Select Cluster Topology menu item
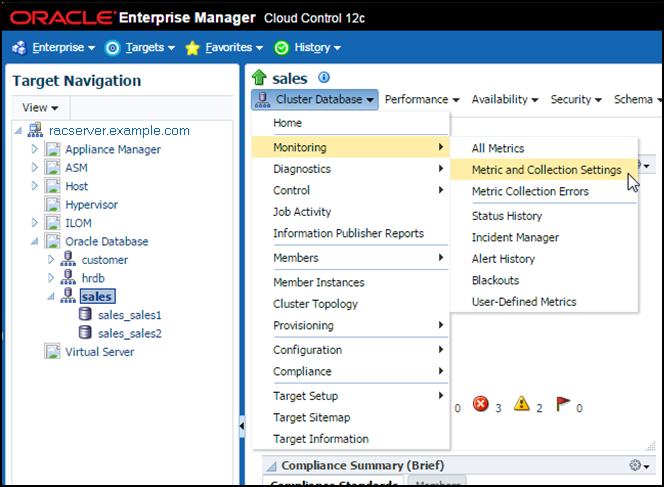 (350, 304)
